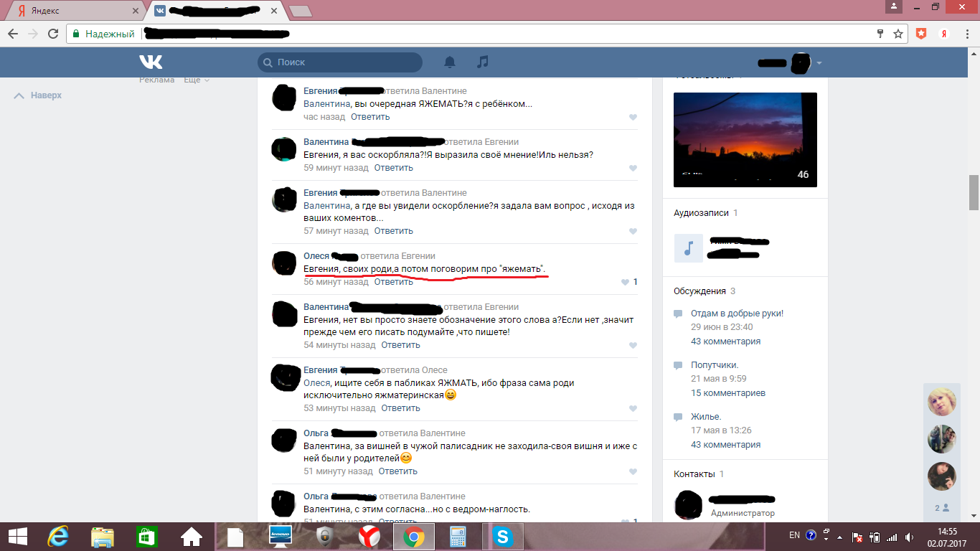This screenshot has height=551, width=980.
Task: Open Yandex extension icon in toolbar
Action: pyautogui.click(x=945, y=33)
